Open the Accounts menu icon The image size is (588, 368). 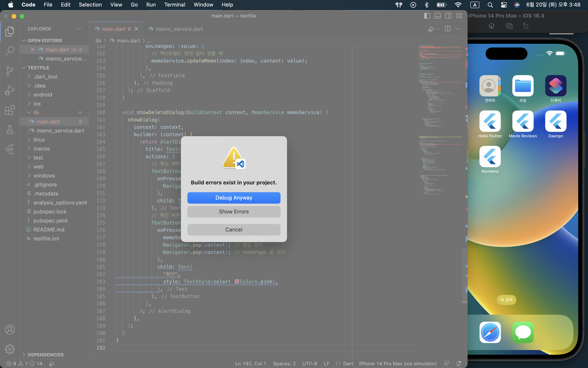coord(10,330)
